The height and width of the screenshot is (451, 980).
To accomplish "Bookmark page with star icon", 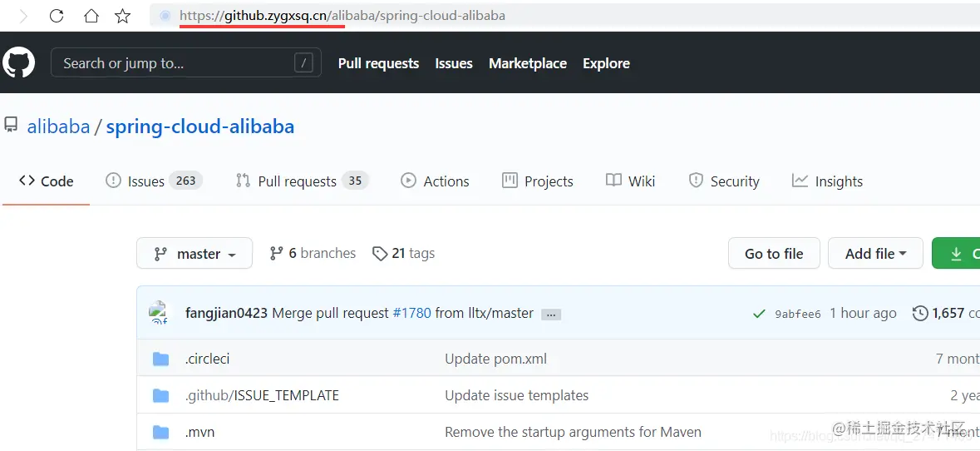I will click(122, 17).
